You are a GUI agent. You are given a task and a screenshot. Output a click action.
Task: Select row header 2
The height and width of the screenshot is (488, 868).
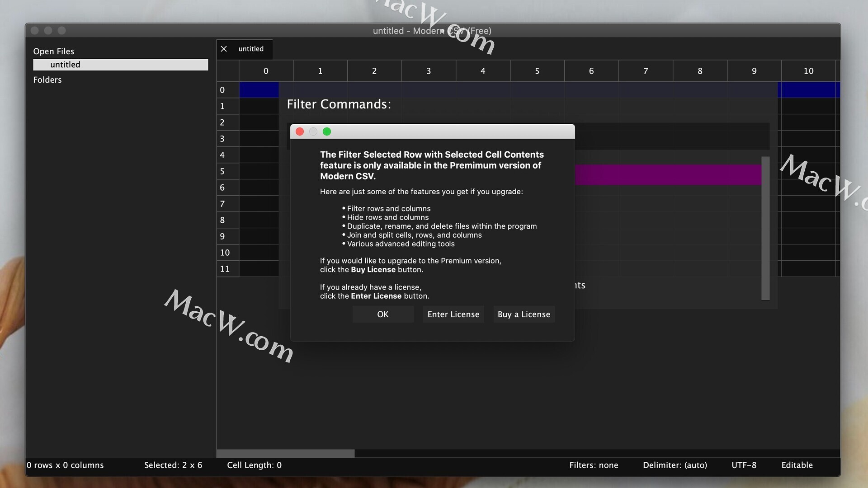(228, 122)
